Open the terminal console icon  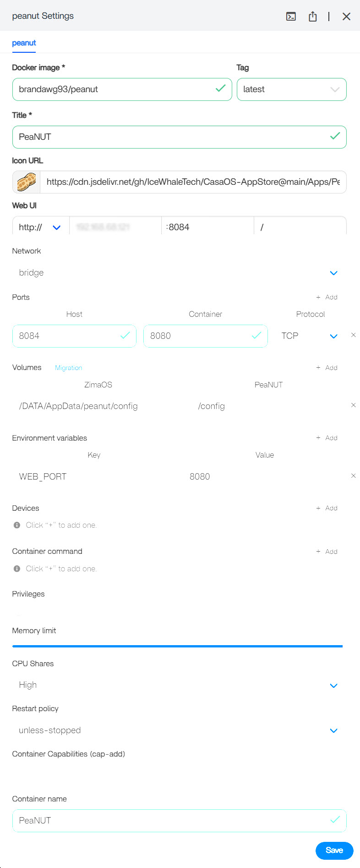tap(291, 17)
